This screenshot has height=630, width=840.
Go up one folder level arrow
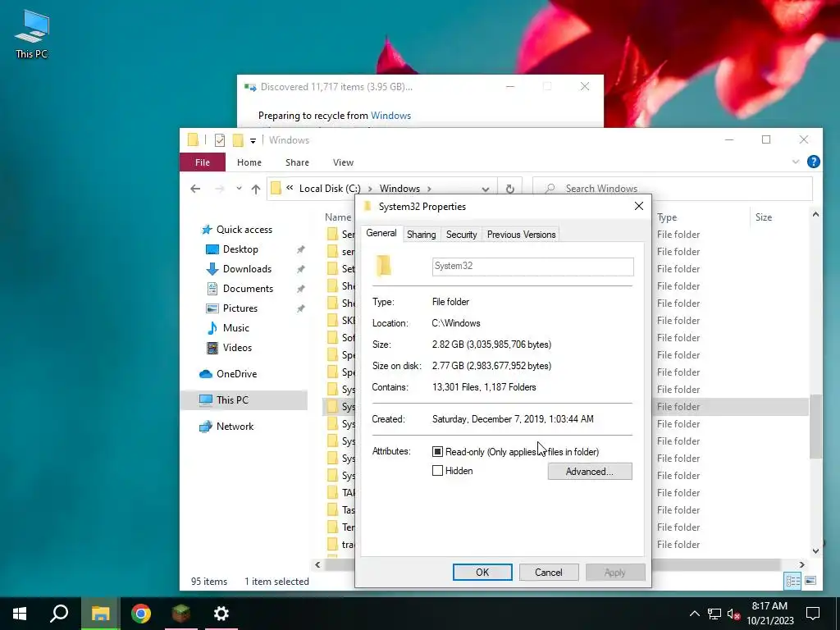256,189
